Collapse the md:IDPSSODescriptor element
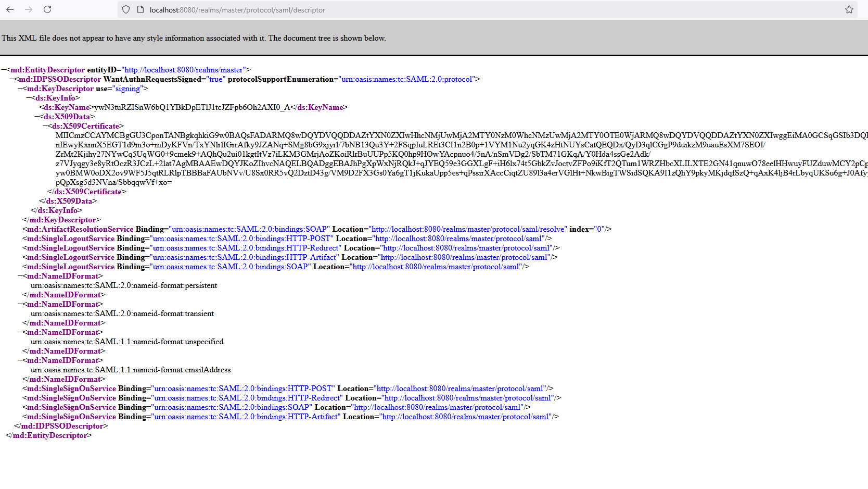Screen dimensions: 868x489 point(12,79)
